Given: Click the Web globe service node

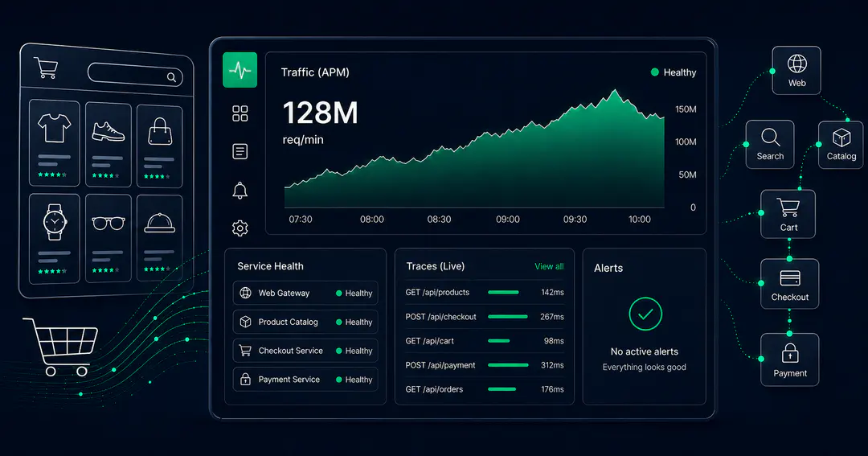Looking at the screenshot, I should (796, 70).
